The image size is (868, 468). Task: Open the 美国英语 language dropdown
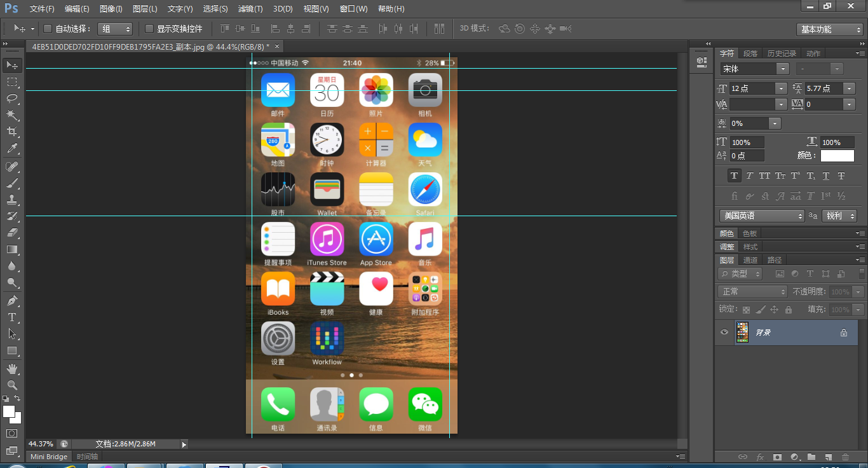click(x=762, y=216)
